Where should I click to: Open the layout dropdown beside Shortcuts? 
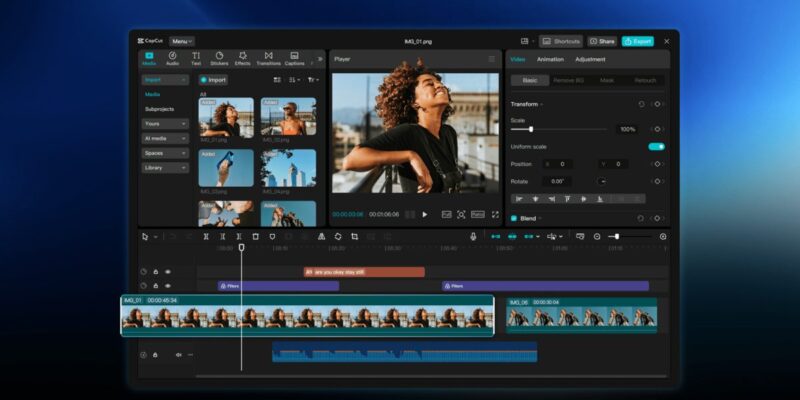pos(528,41)
